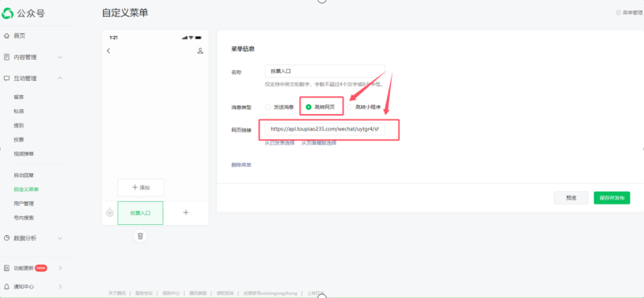Click the 添加 submenu button

pos(141,188)
